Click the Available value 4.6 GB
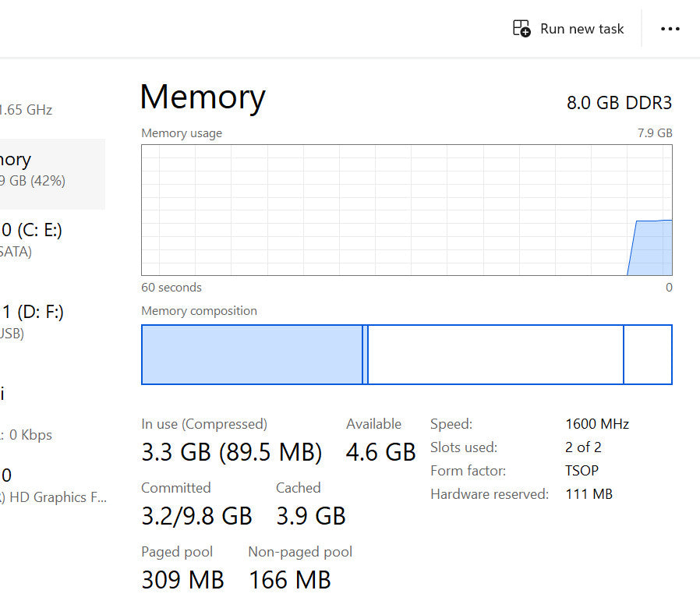700x615 pixels. tap(380, 452)
